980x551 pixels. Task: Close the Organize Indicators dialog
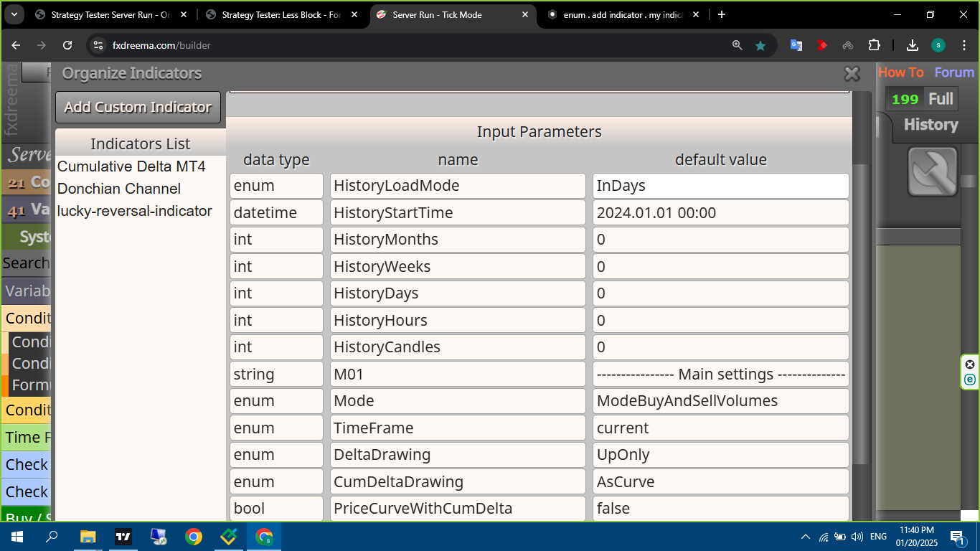click(x=852, y=73)
